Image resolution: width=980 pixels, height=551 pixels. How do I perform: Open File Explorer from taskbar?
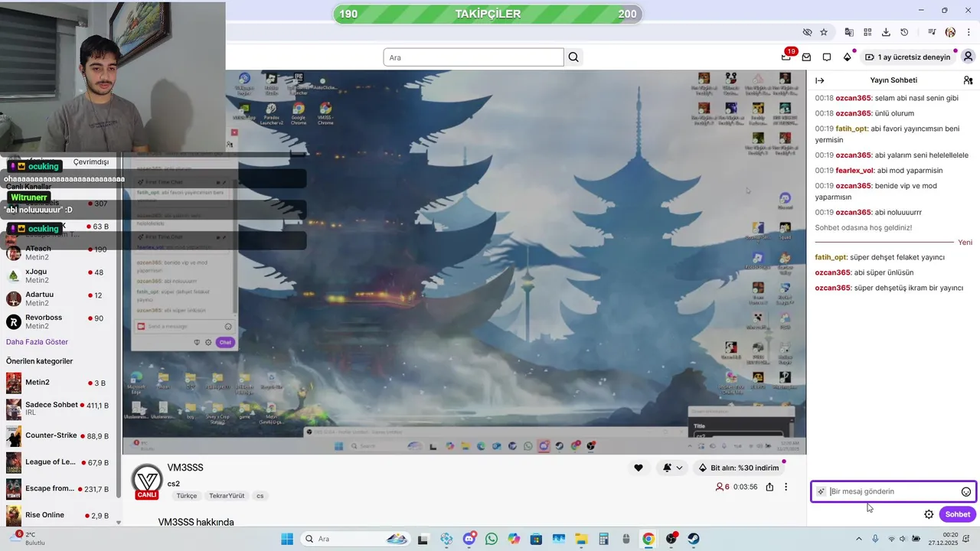pyautogui.click(x=580, y=539)
